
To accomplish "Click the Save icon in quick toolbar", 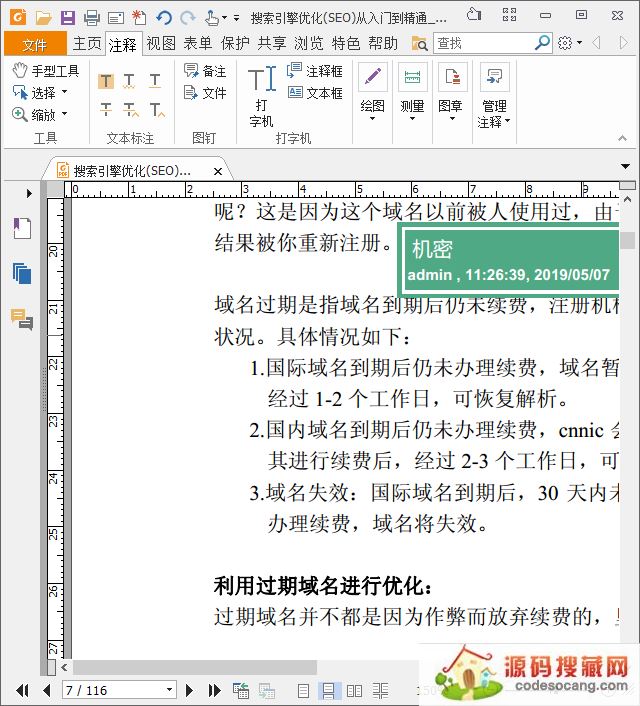I will point(67,17).
